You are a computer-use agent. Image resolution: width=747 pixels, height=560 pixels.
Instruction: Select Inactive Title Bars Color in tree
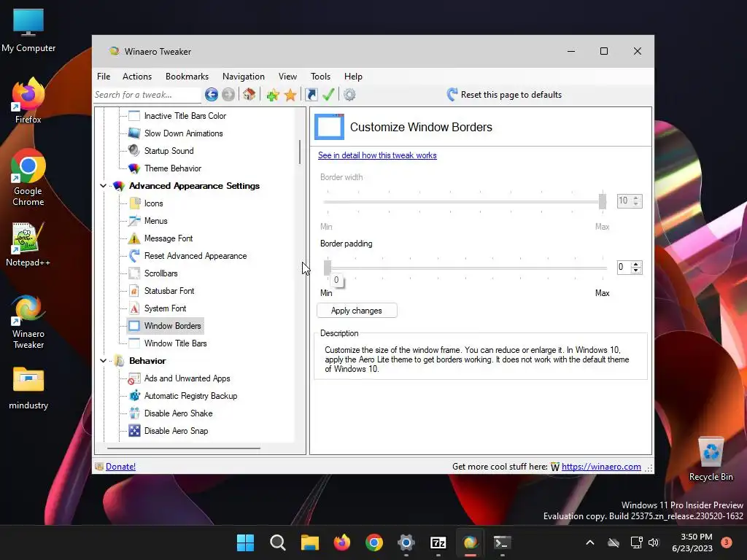[185, 116]
